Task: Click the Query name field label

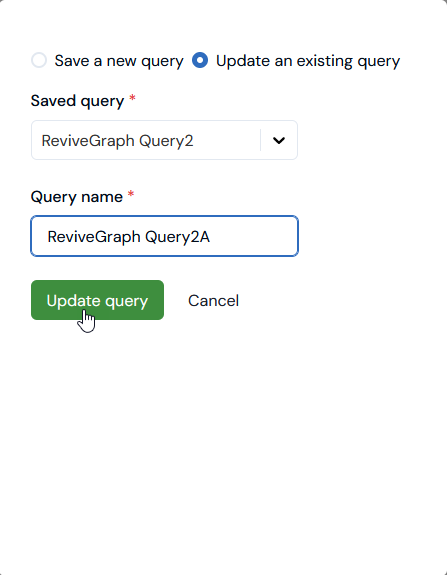Action: tap(77, 197)
